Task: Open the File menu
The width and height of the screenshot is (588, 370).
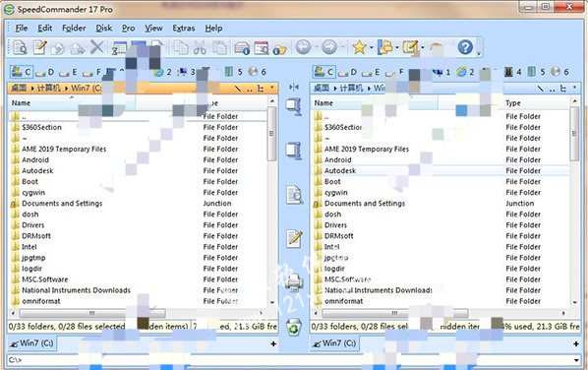Action: click(22, 29)
